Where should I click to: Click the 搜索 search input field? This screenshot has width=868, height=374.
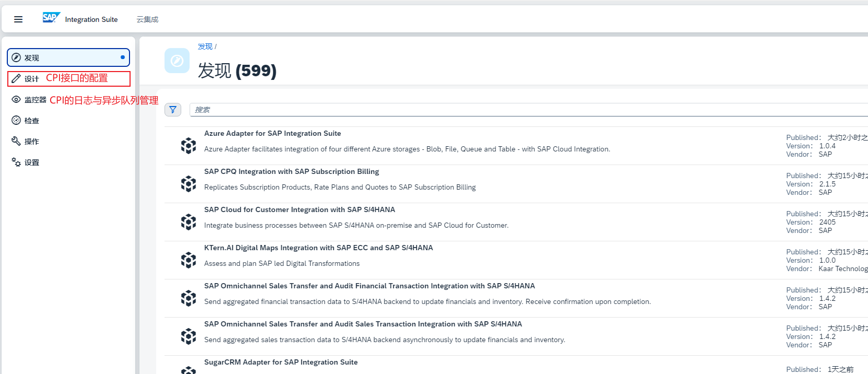pyautogui.click(x=529, y=110)
